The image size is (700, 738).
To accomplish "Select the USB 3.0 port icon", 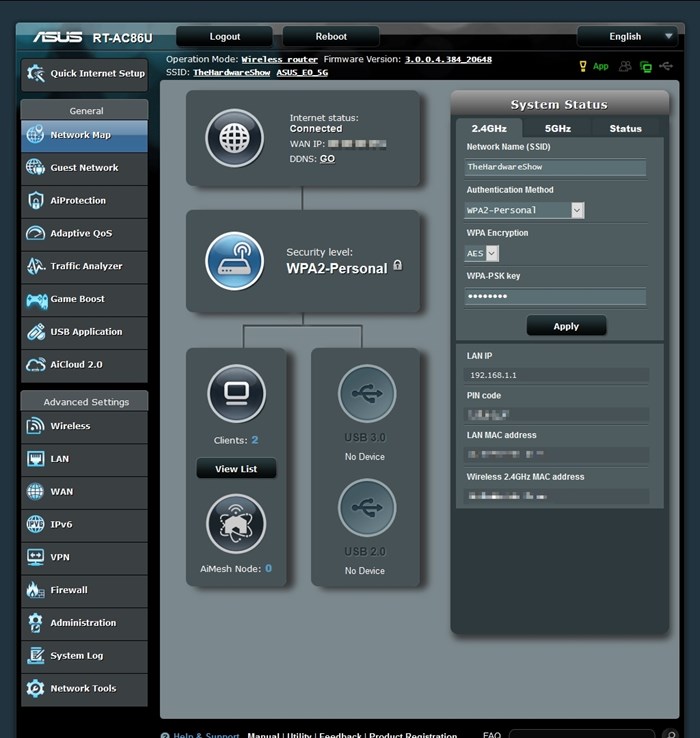I will click(367, 393).
